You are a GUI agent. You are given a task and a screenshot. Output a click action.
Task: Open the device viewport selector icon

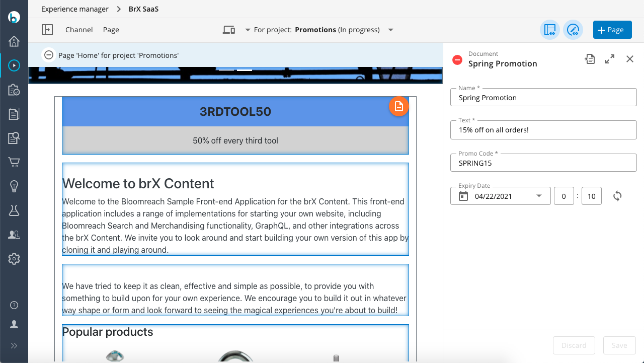(x=229, y=30)
